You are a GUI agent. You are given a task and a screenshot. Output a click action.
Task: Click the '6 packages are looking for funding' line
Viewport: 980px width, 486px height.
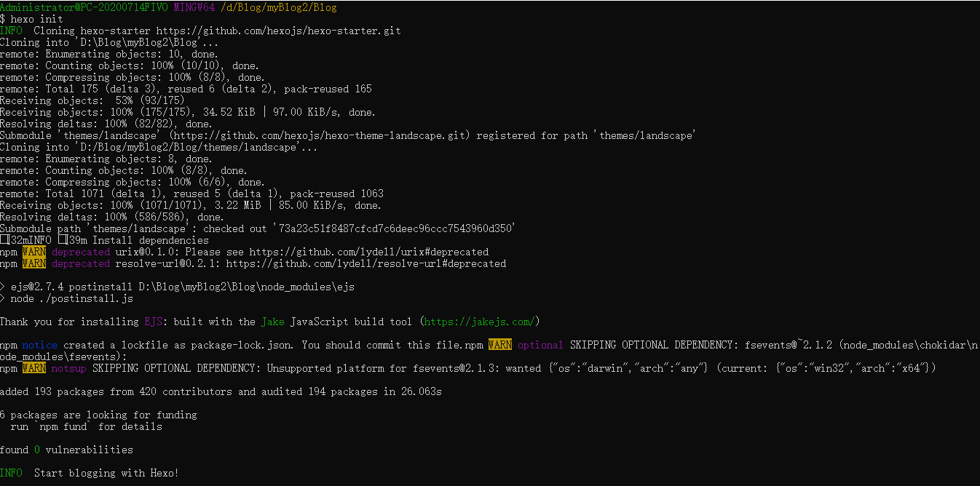(98, 415)
